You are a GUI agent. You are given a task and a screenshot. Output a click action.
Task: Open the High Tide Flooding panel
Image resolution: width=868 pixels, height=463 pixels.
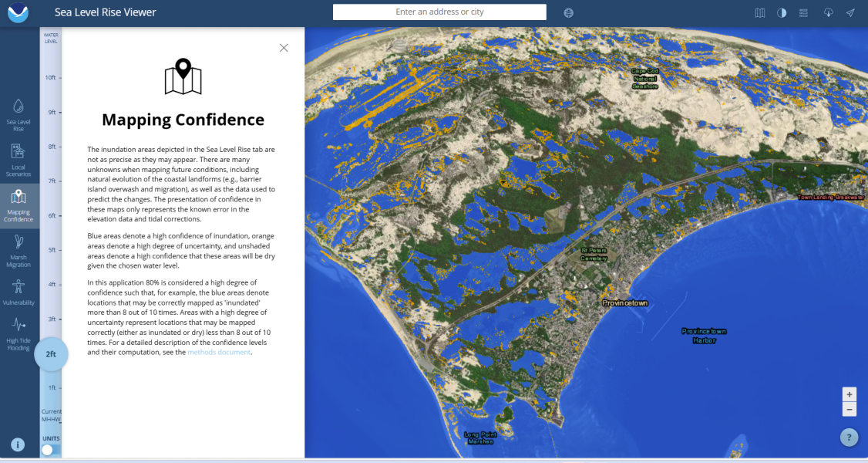point(19,332)
